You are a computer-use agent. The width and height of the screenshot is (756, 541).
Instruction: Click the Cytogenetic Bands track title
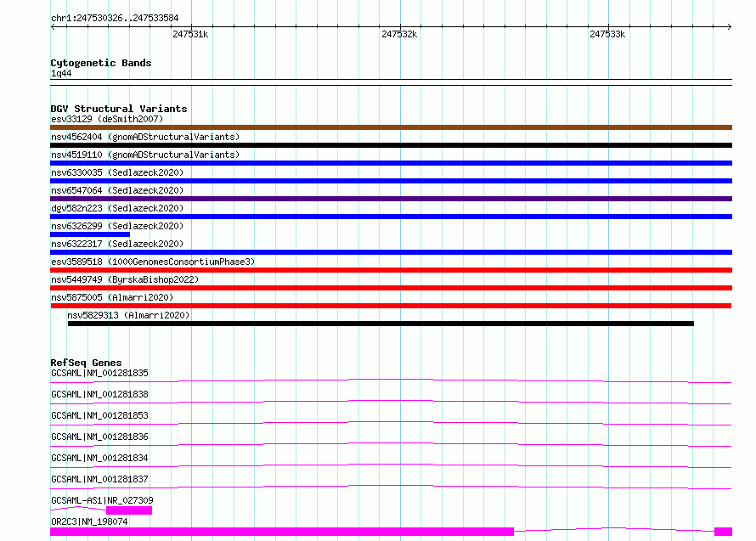pos(101,63)
